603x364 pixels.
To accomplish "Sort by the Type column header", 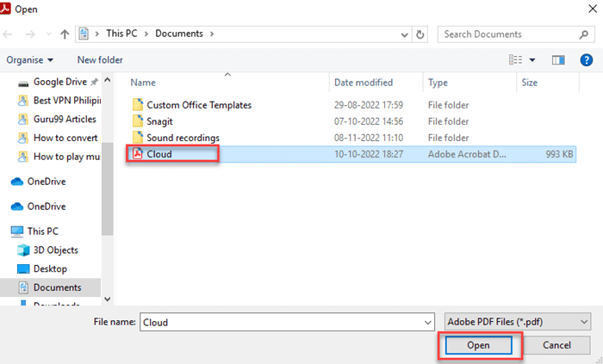I will [x=438, y=83].
